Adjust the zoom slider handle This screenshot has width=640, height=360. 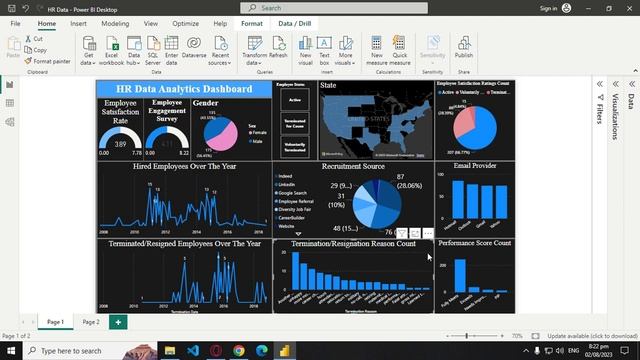[467, 336]
